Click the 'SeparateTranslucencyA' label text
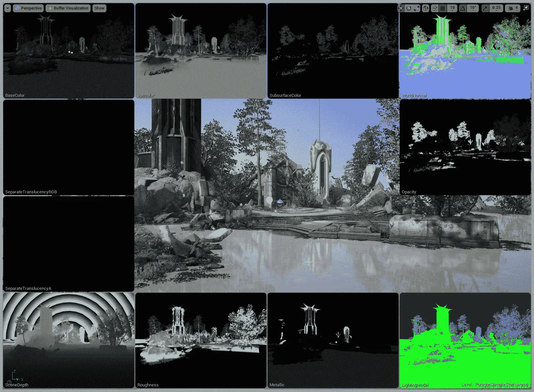Viewport: 534px width, 392px height. (x=28, y=288)
